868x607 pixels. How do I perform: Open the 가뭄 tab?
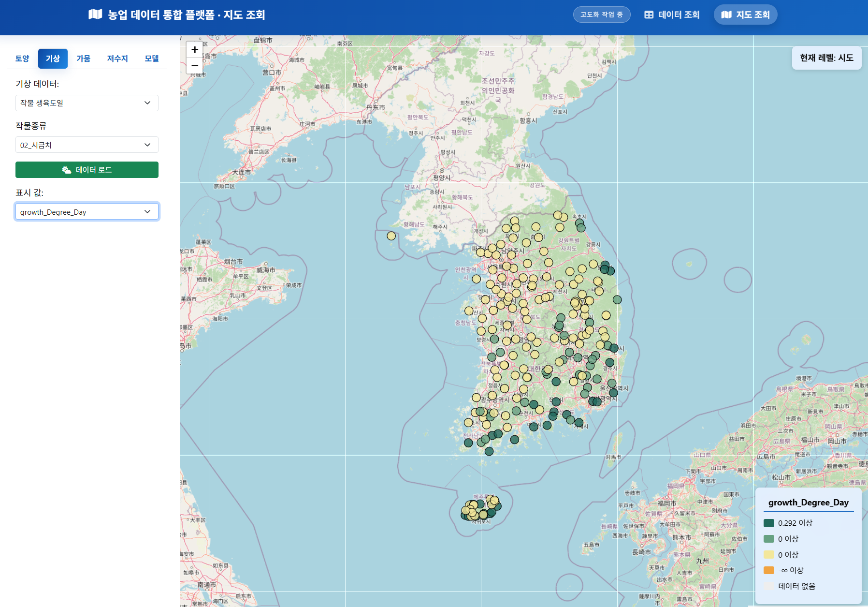click(x=84, y=58)
